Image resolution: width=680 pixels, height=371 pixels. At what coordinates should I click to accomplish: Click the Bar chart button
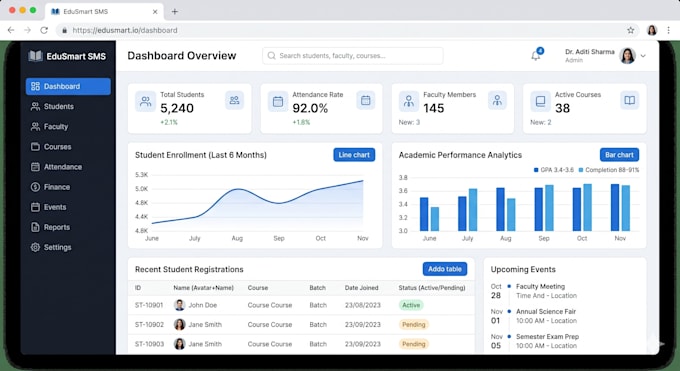[619, 155]
